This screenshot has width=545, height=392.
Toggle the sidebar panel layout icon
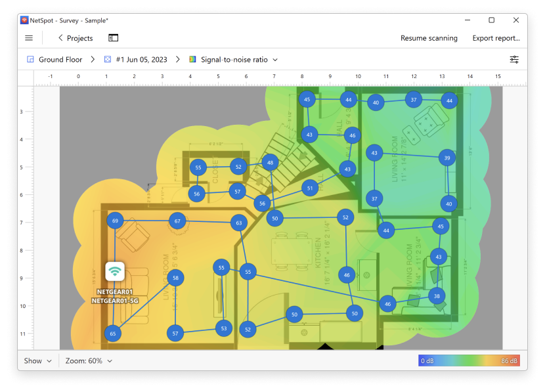(x=114, y=38)
